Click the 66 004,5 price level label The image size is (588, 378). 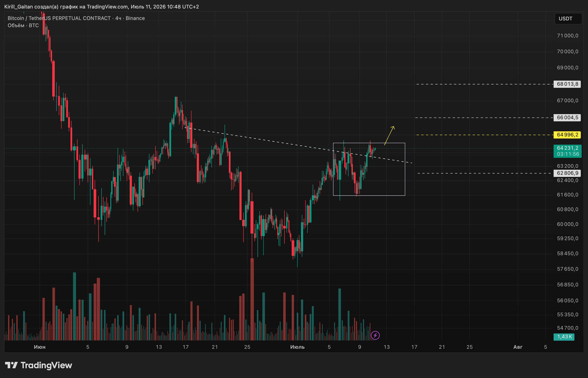567,118
